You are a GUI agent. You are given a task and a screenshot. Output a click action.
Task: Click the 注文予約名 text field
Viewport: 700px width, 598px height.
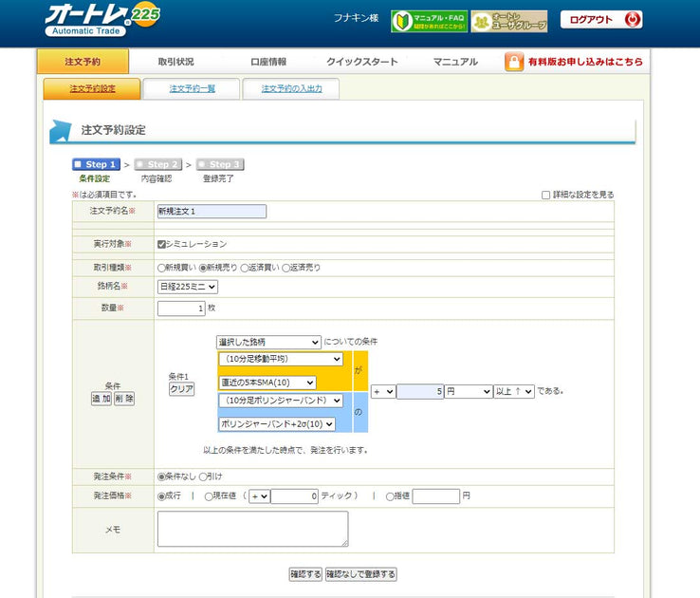tap(212, 211)
